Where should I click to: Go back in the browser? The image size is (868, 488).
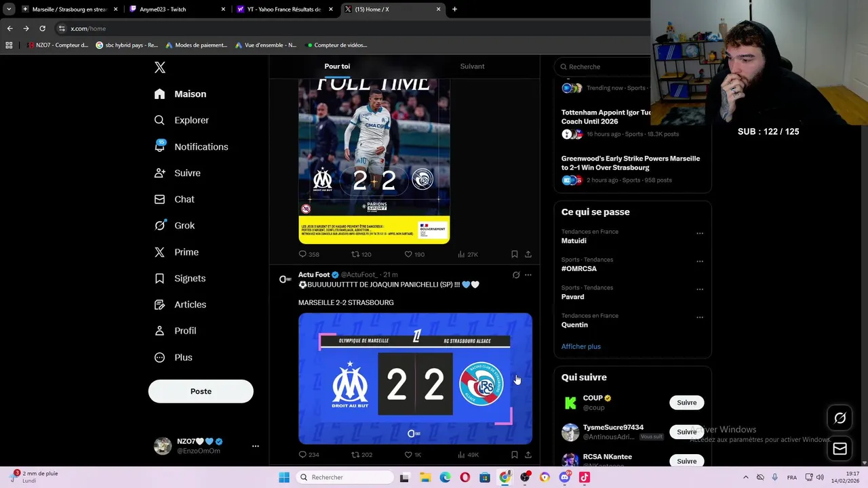click(9, 28)
